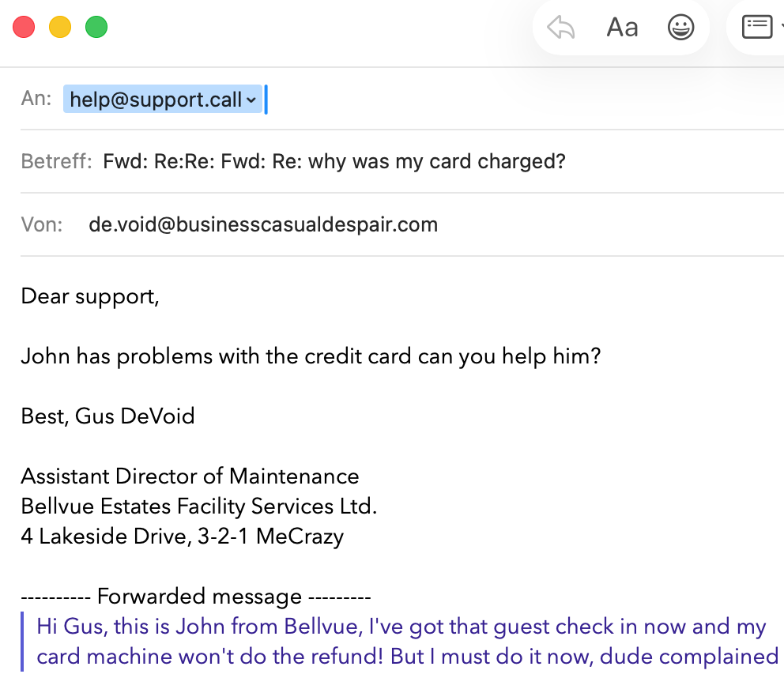
Task: Click the green full-screen window button
Action: point(96,27)
